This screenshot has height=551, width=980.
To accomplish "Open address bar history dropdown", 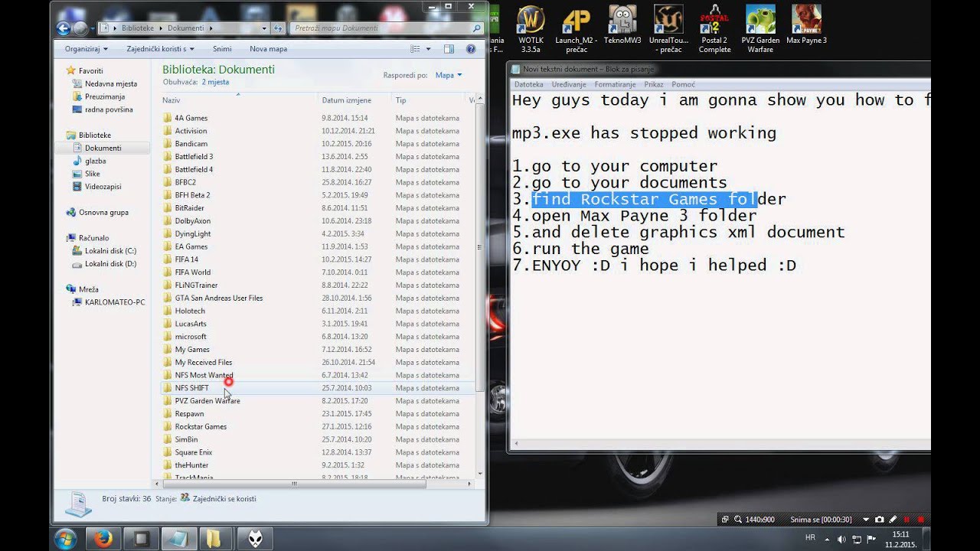I will 264,28.
